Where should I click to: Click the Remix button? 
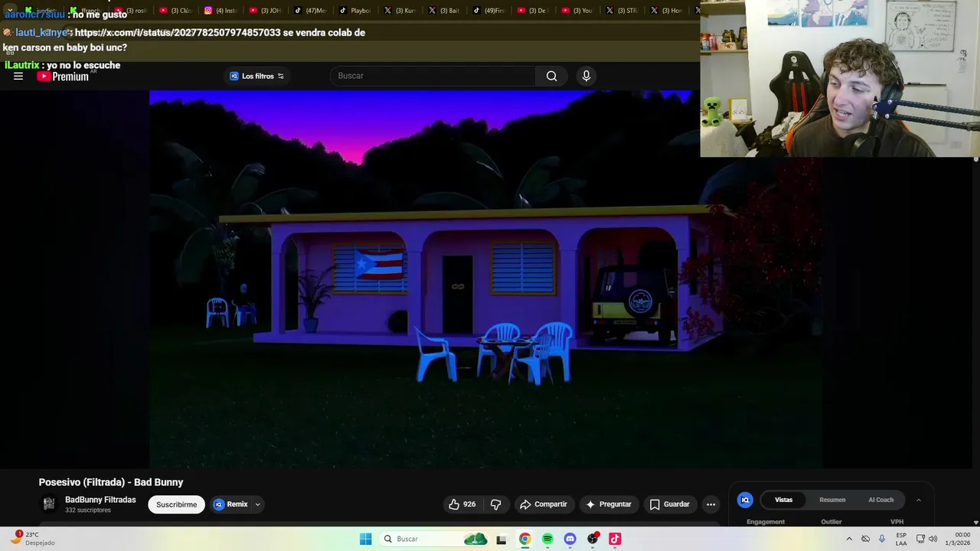click(x=231, y=504)
